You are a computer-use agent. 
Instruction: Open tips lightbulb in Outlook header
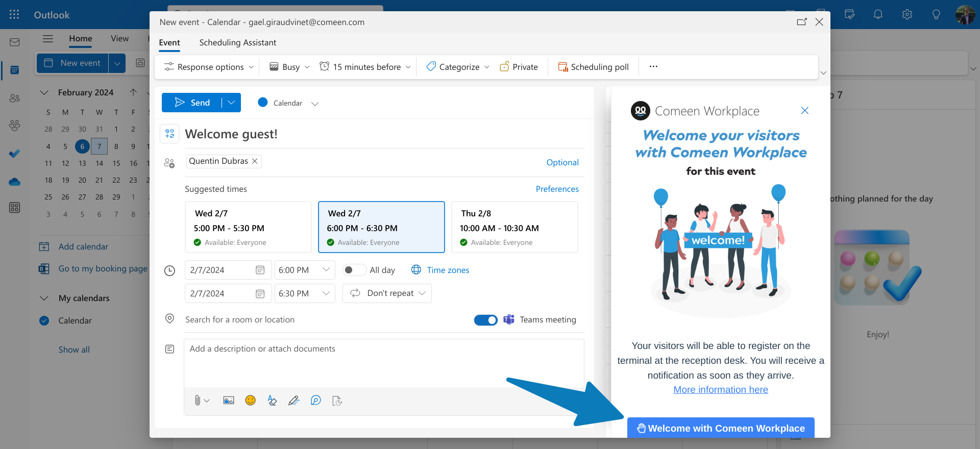pos(936,14)
